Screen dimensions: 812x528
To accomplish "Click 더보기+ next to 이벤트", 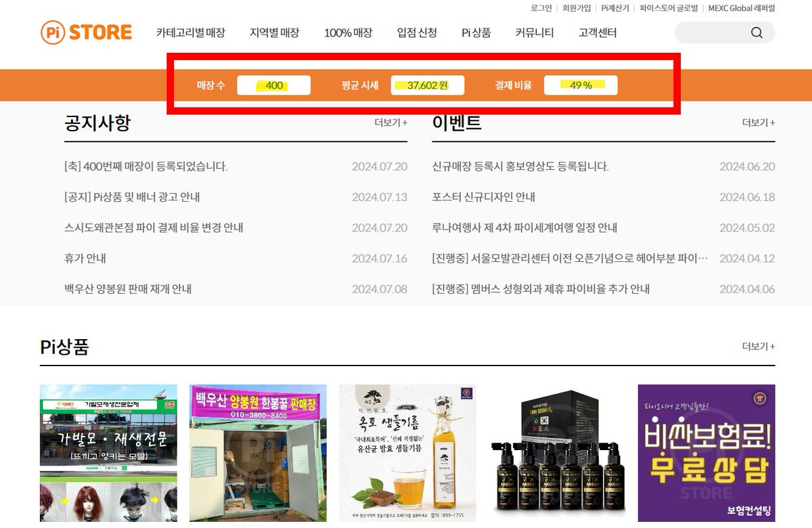I will (x=759, y=123).
